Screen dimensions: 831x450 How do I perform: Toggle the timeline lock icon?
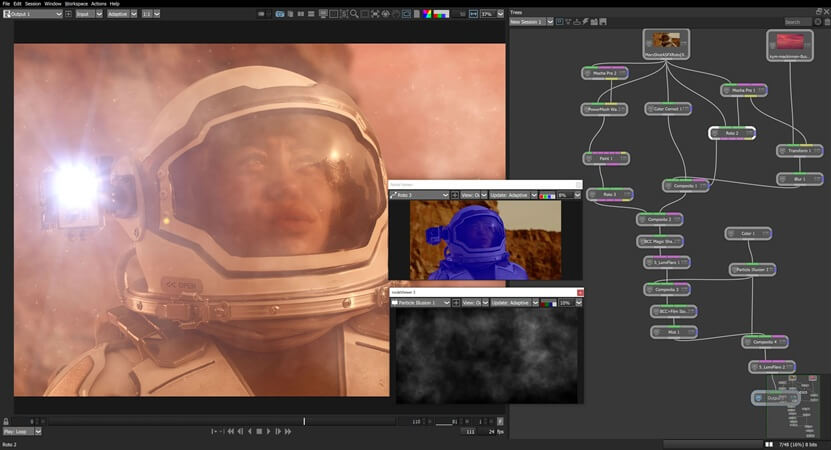[6, 421]
